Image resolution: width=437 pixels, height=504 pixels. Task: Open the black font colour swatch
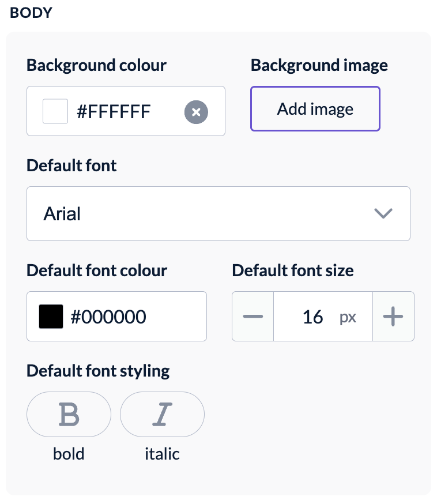[x=51, y=316]
